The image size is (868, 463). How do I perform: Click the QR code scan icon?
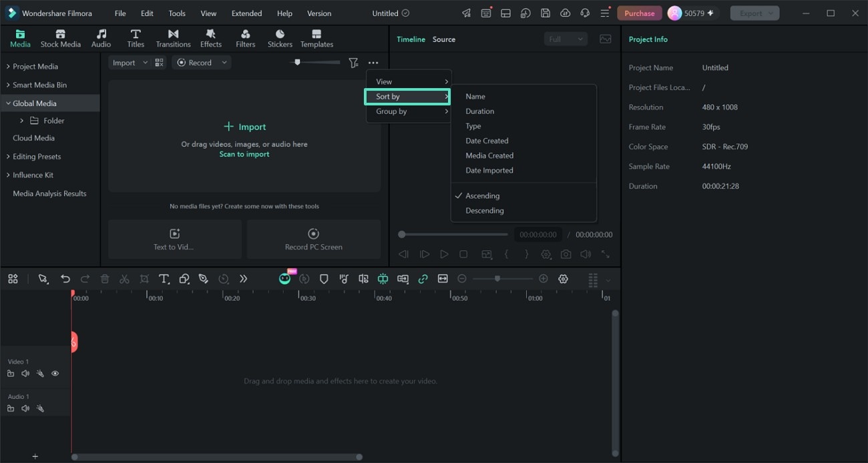pos(159,63)
